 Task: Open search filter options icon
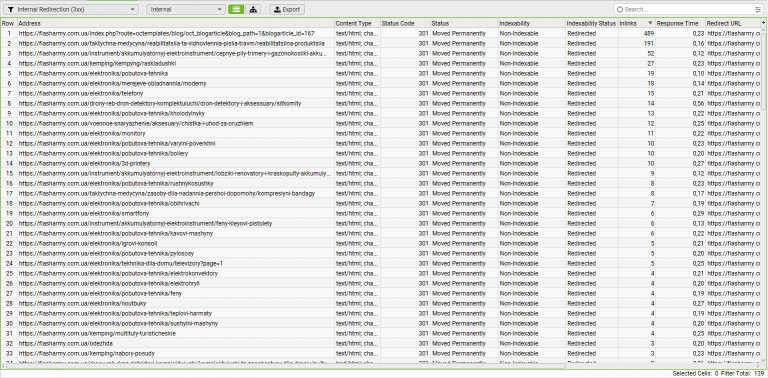[x=758, y=9]
